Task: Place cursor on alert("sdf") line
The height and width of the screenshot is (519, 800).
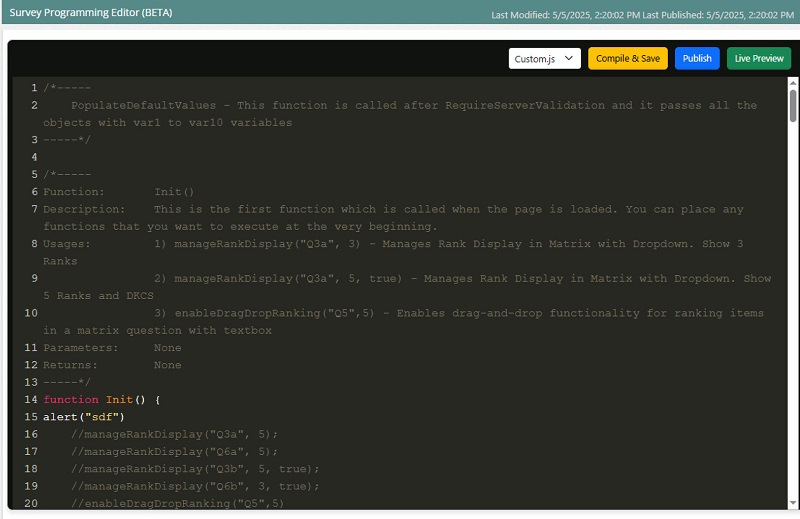Action: [x=84, y=417]
